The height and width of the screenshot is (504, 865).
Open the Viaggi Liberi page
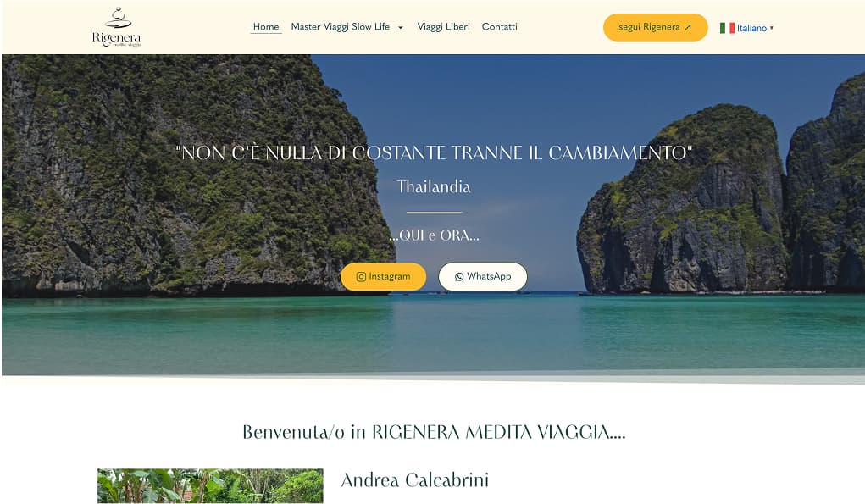[x=444, y=26]
